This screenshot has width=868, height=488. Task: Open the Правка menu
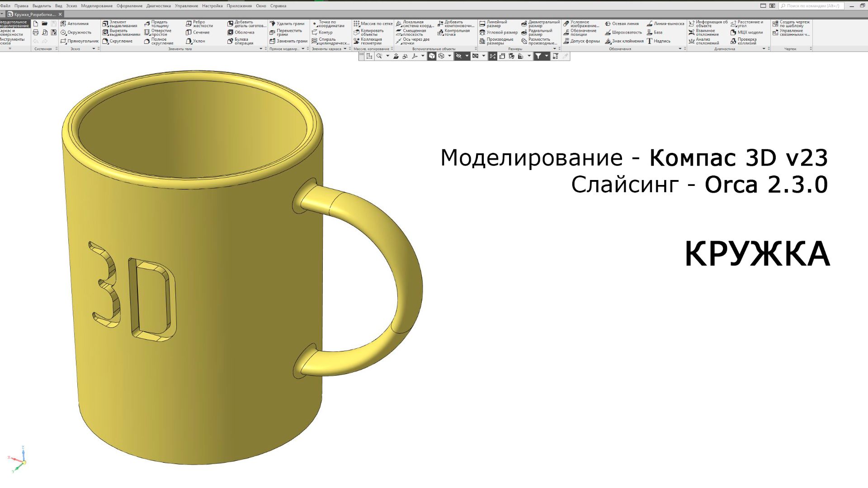pos(21,6)
